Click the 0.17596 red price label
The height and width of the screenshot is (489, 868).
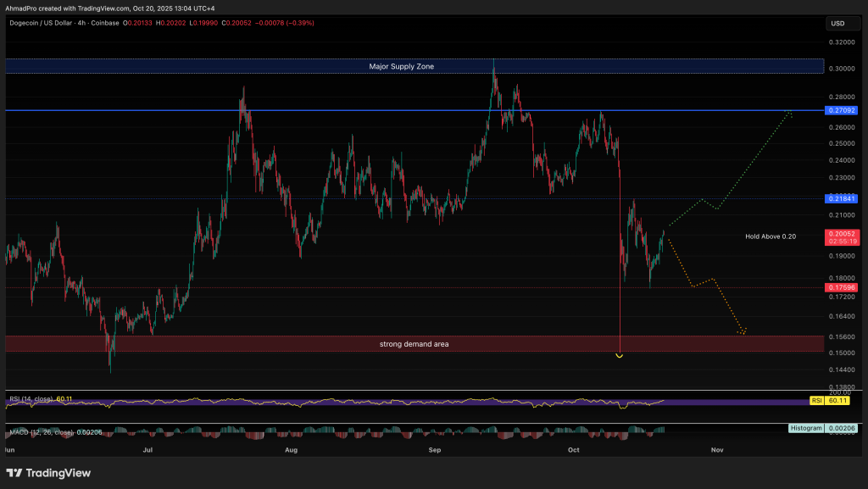coord(839,287)
